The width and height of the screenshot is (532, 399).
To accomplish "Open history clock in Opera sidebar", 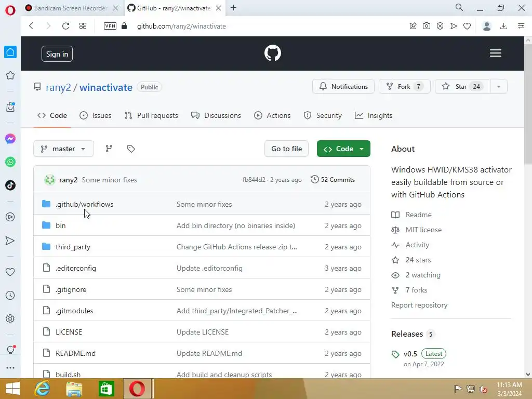I will [10, 296].
